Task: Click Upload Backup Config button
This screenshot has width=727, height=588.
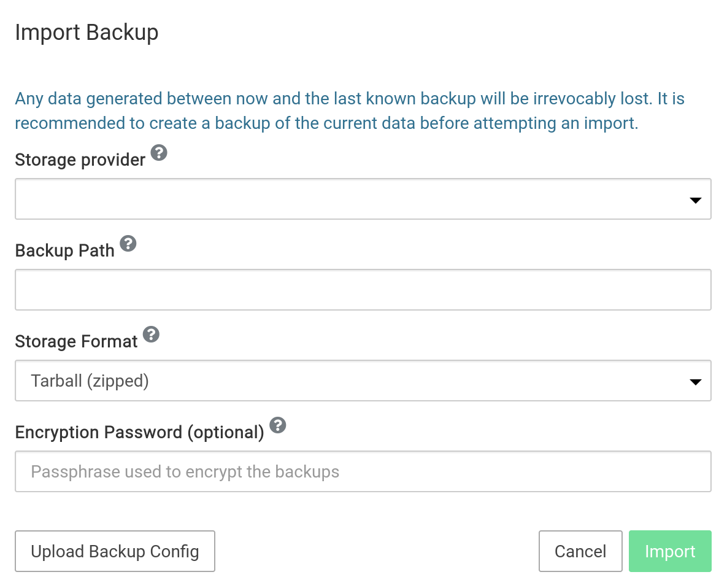Action: (x=115, y=551)
